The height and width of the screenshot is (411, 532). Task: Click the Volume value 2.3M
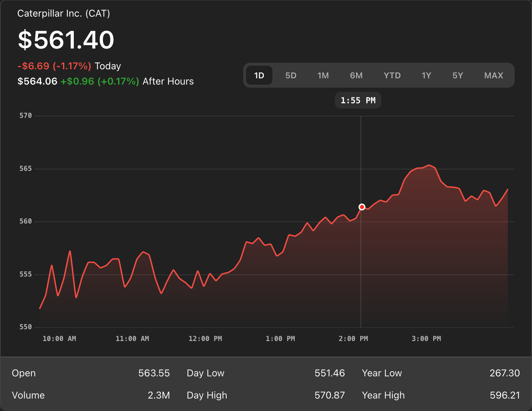[159, 395]
